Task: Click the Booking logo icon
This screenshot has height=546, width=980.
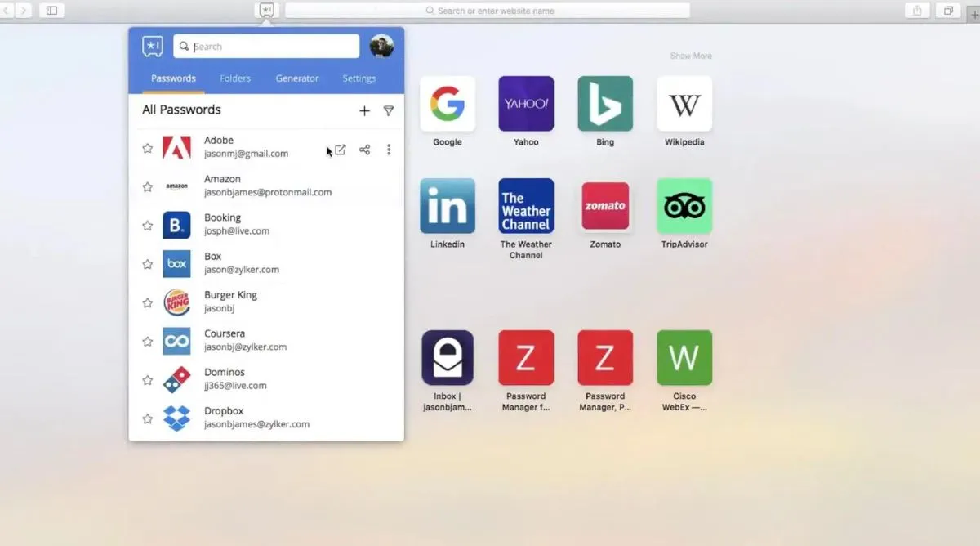Action: [176, 225]
